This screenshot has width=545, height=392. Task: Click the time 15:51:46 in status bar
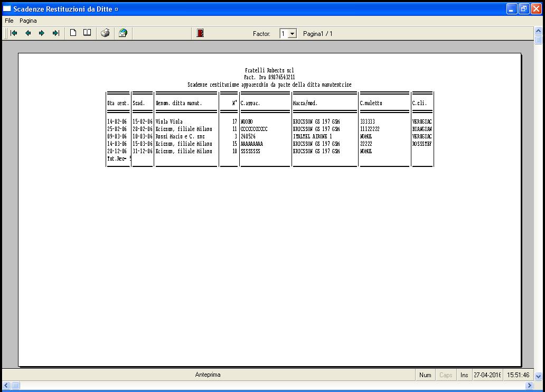[x=518, y=375]
